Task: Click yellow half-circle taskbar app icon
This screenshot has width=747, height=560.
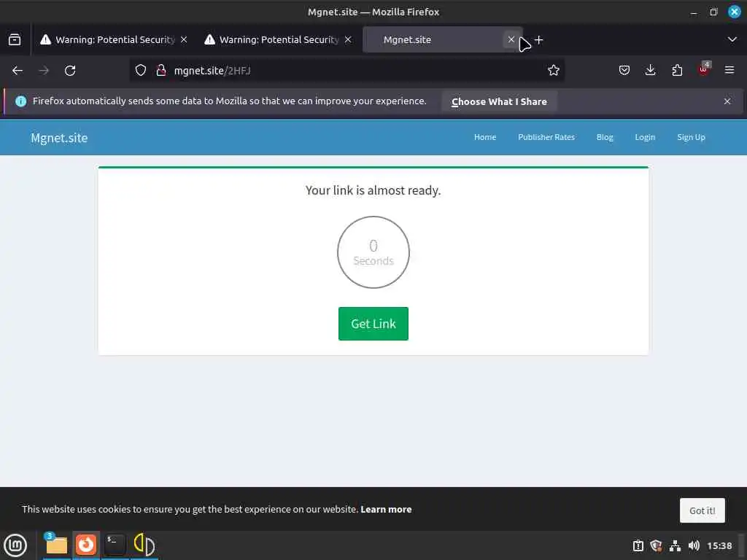Action: (x=144, y=545)
